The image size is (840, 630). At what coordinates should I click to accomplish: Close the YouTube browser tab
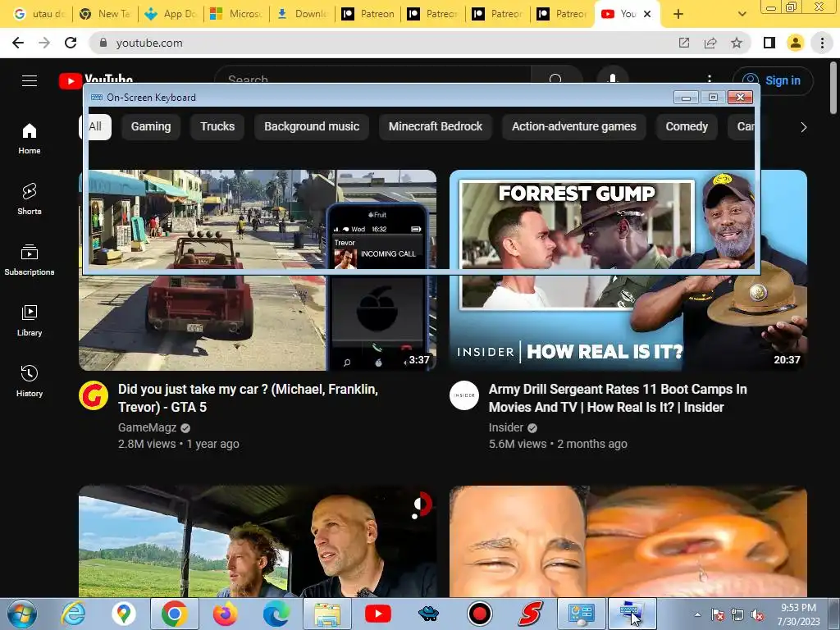647,14
